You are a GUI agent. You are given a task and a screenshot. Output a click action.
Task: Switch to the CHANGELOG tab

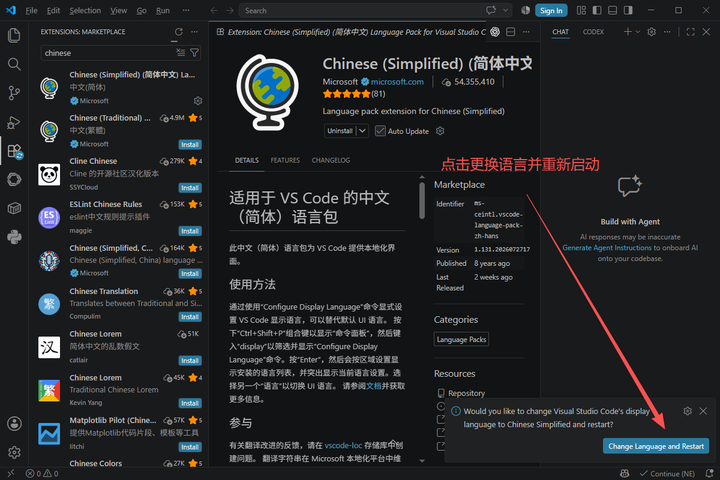click(331, 160)
